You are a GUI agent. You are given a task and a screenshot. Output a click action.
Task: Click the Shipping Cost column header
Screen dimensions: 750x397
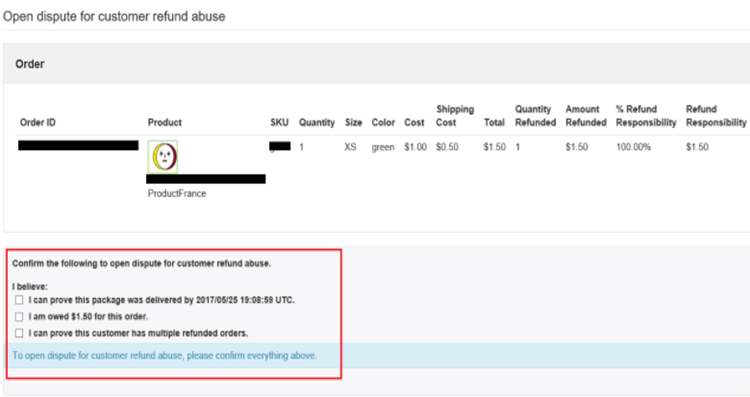[x=455, y=116]
